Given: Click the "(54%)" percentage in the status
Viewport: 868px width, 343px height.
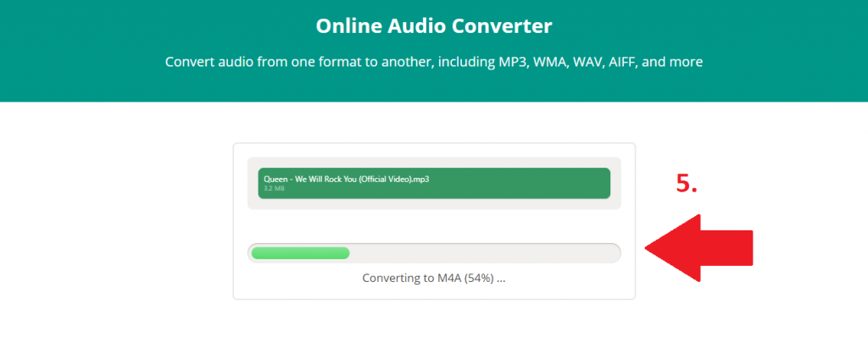Looking at the screenshot, I should click(x=480, y=278).
